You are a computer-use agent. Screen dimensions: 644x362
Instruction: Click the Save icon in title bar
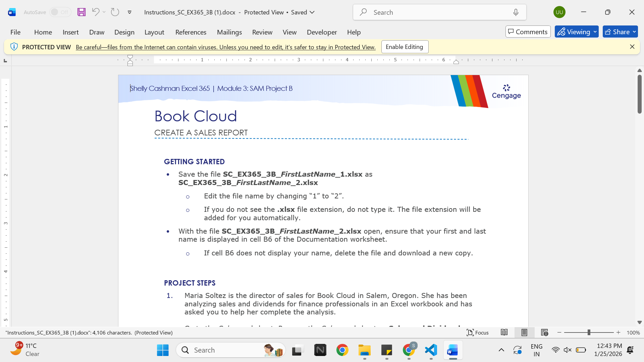[82, 12]
